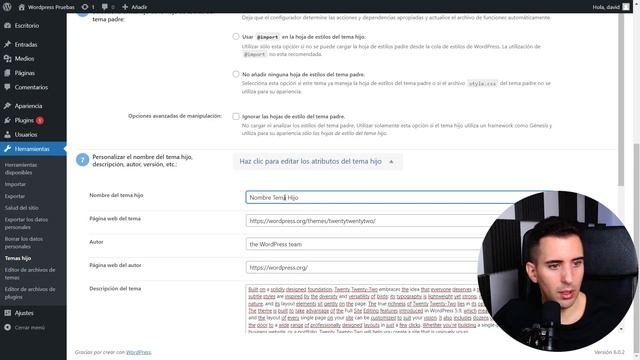
Task: Click the Añadir plus icon
Action: click(125, 7)
